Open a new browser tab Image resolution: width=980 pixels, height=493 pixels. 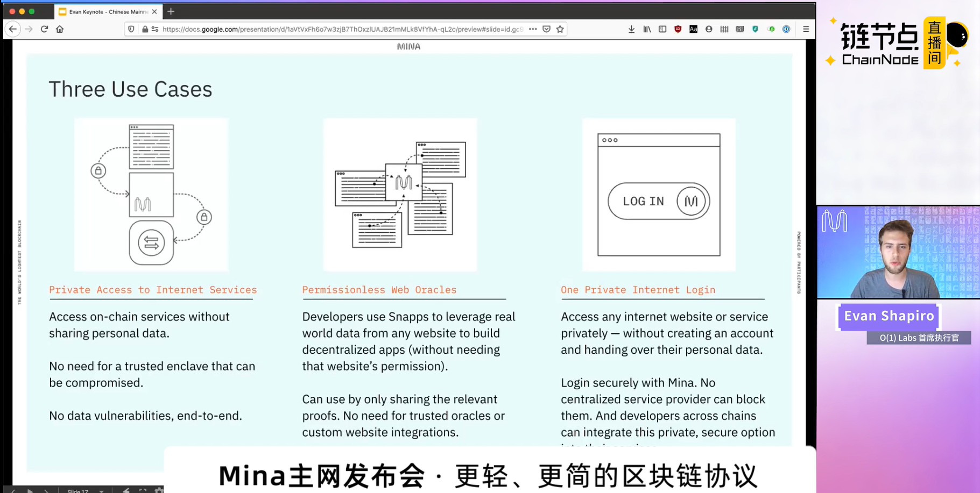point(171,11)
